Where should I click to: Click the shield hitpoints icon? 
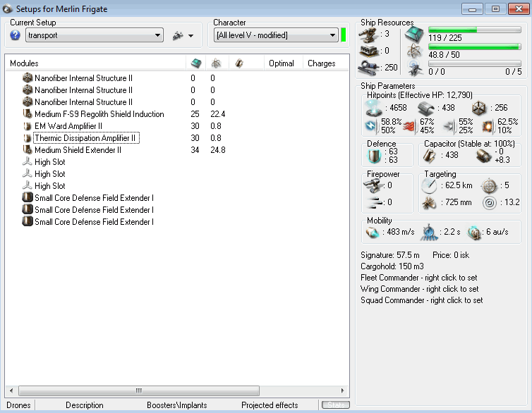(373, 108)
